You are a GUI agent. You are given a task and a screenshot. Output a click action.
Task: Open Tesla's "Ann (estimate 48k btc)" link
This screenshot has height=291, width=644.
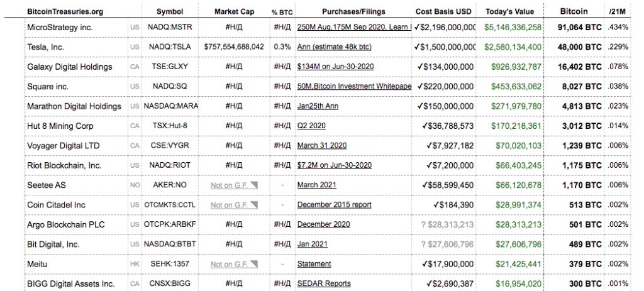pyautogui.click(x=333, y=47)
